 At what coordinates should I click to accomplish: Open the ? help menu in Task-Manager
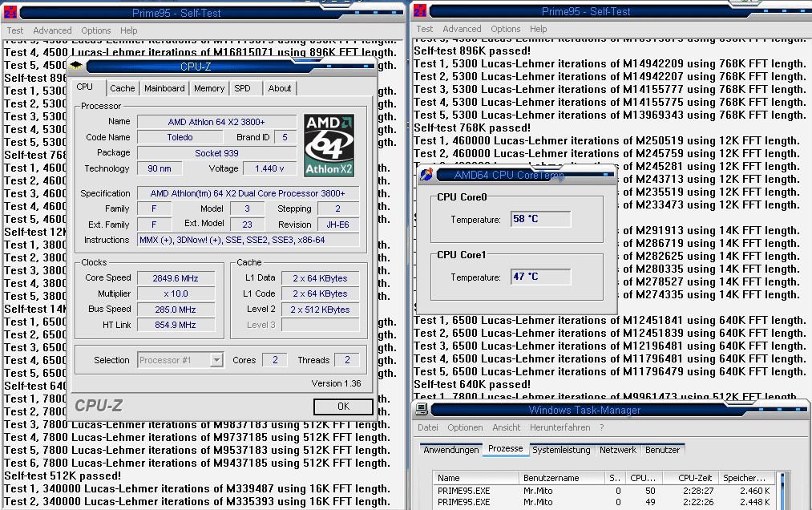[x=602, y=427]
